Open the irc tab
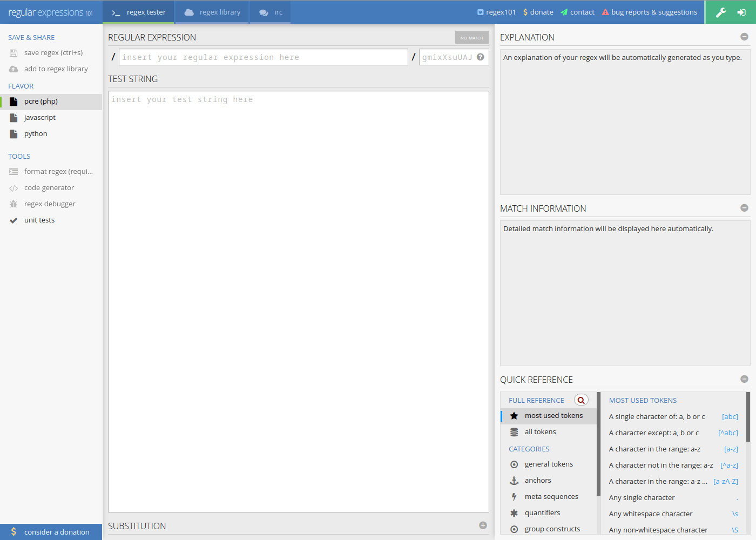This screenshot has width=756, height=540. coord(269,11)
